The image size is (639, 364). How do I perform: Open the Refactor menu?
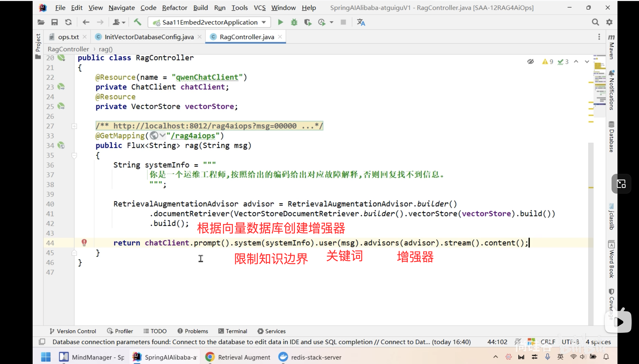coord(175,8)
